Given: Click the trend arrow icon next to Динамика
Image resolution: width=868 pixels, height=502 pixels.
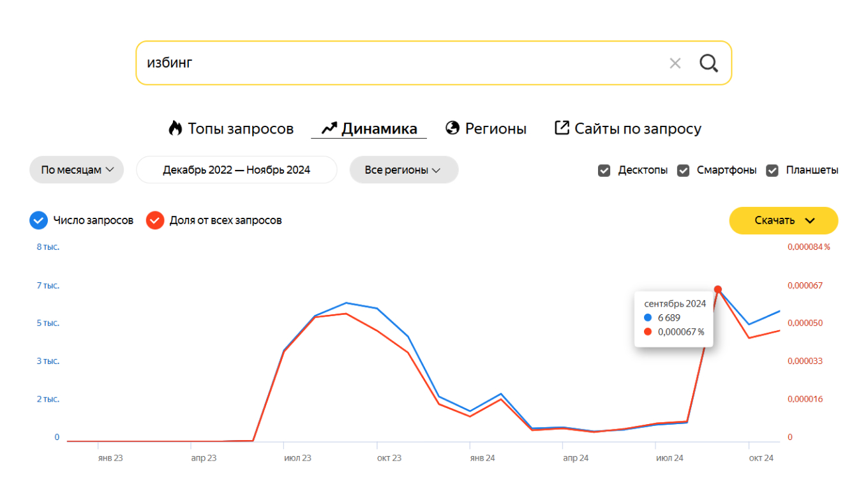Looking at the screenshot, I should (x=329, y=128).
